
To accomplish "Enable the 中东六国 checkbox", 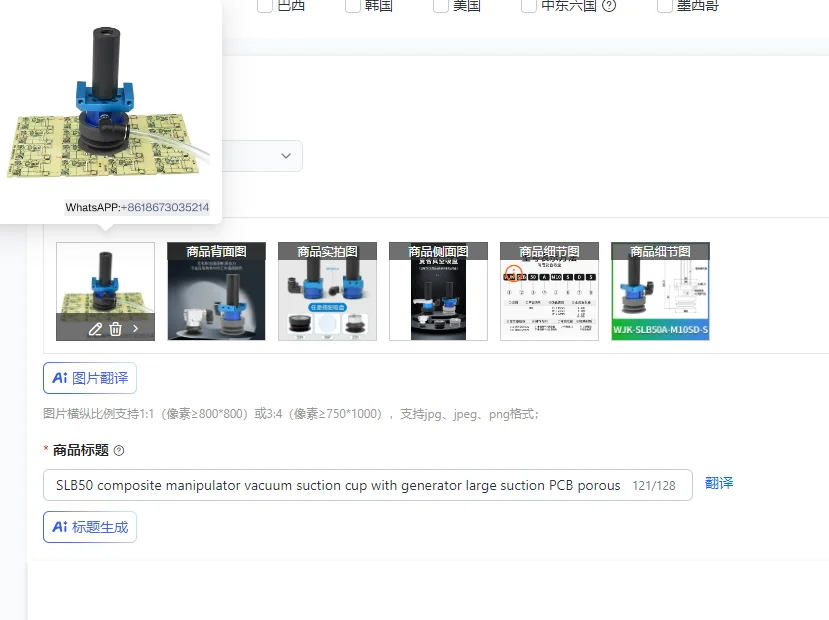I will [x=529, y=6].
